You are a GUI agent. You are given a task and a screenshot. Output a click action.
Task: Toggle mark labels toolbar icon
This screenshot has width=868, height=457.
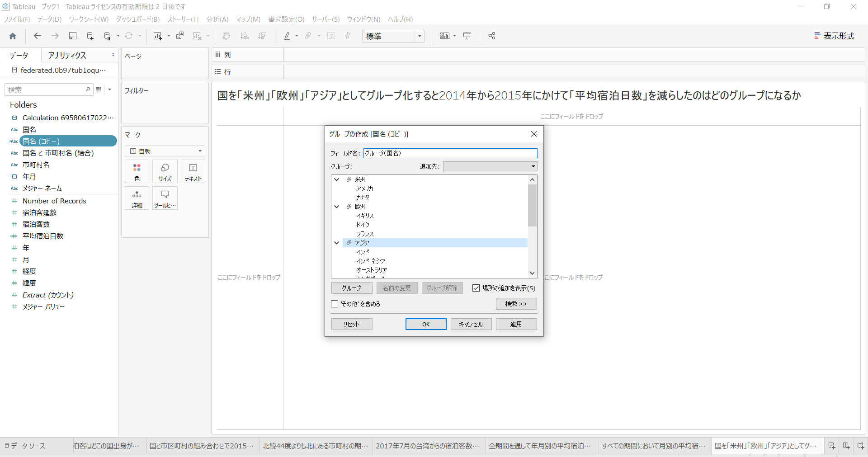331,36
